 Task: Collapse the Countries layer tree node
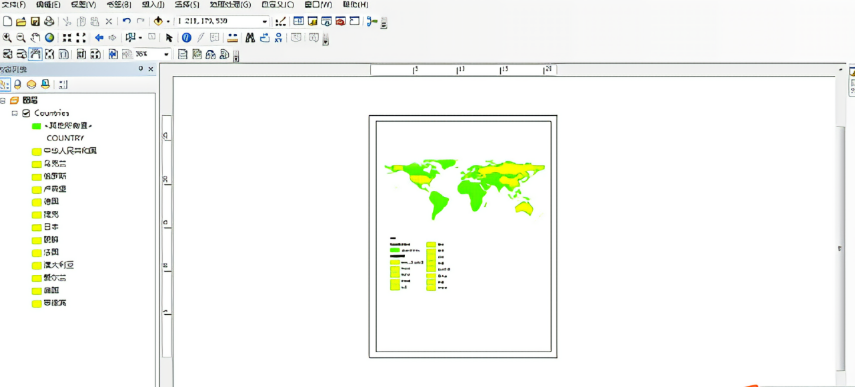coord(15,113)
